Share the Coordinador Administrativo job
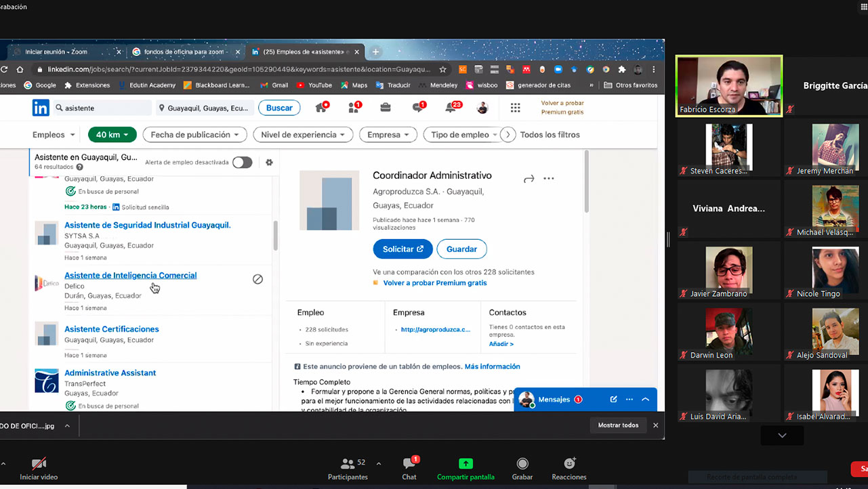Viewport: 868px width, 489px height. pyautogui.click(x=529, y=179)
